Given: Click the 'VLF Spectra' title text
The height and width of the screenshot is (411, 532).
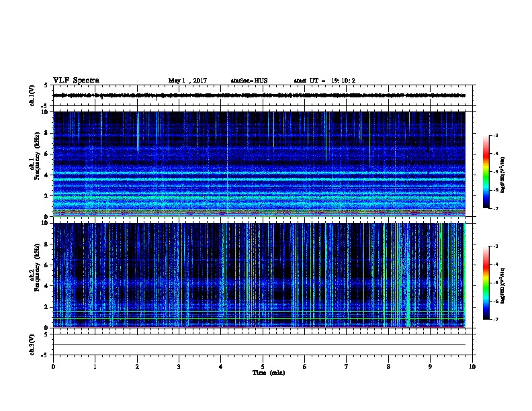Looking at the screenshot, I should pyautogui.click(x=76, y=81).
